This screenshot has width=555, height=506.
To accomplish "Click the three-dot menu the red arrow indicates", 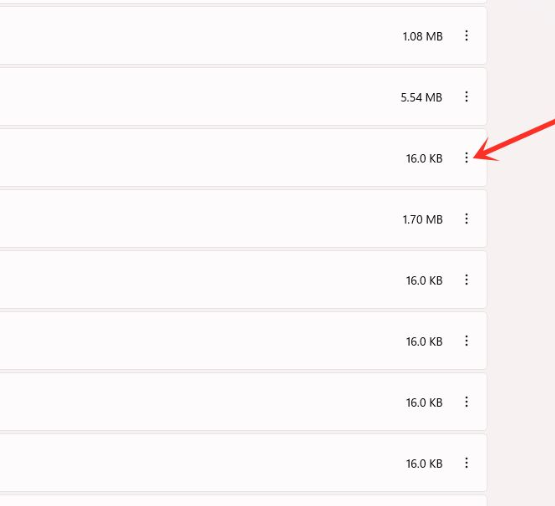I will pos(466,157).
